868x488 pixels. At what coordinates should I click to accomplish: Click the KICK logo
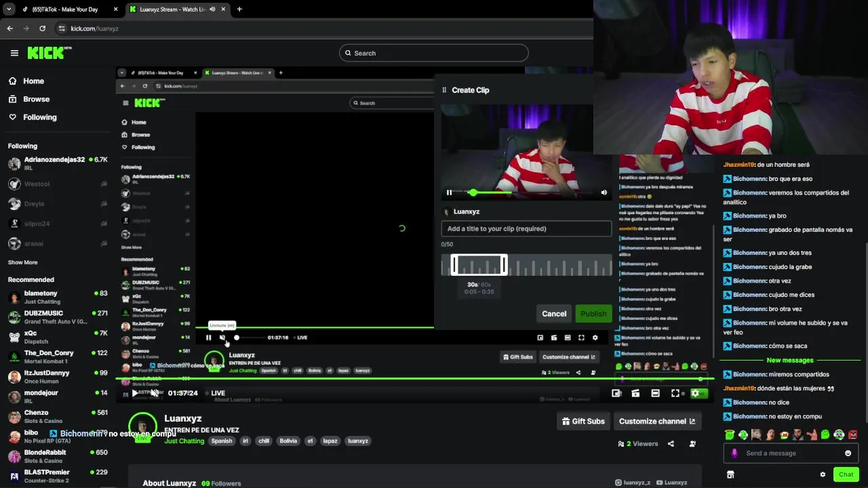tap(50, 53)
